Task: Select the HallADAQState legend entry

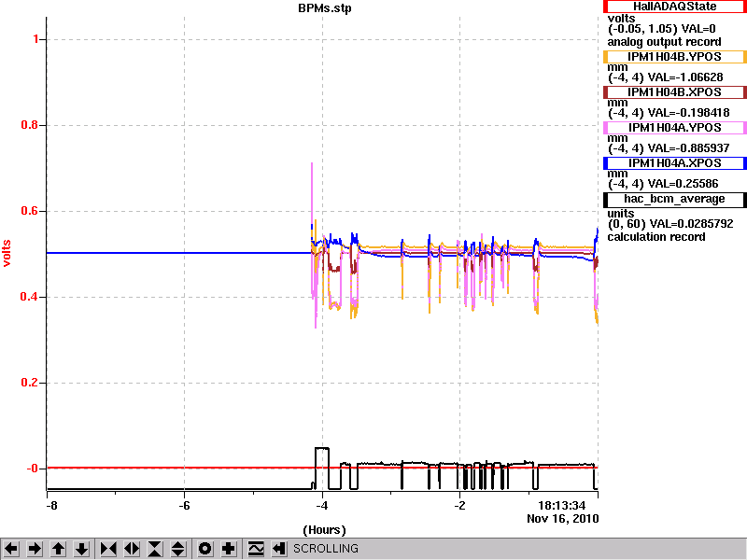Action: pos(674,7)
